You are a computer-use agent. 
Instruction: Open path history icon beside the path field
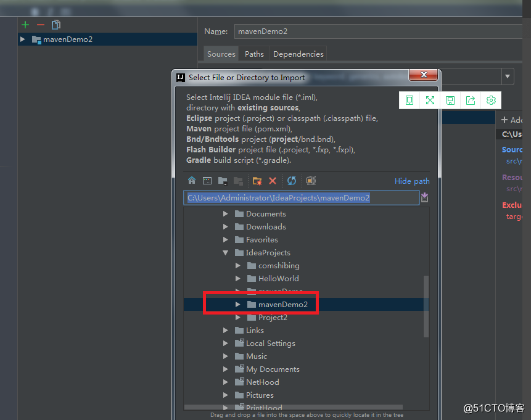[424, 197]
